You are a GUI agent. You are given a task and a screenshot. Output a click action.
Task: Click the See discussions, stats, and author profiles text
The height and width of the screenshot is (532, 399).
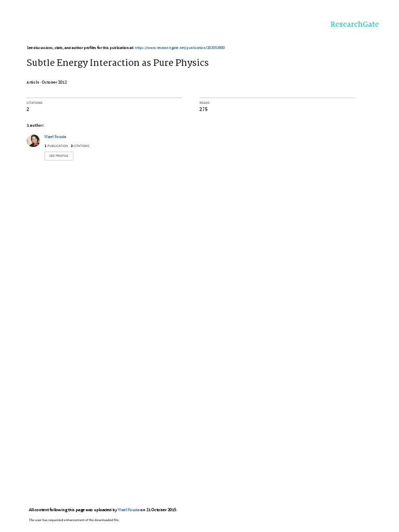tap(80, 48)
